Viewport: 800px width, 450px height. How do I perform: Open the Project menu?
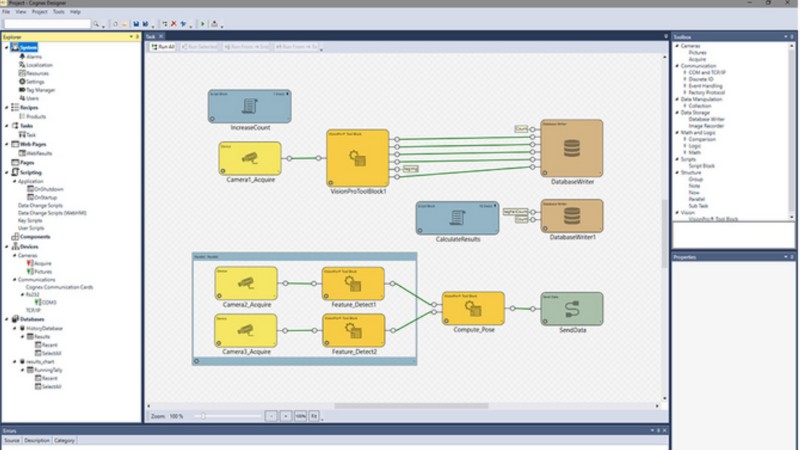coord(39,12)
